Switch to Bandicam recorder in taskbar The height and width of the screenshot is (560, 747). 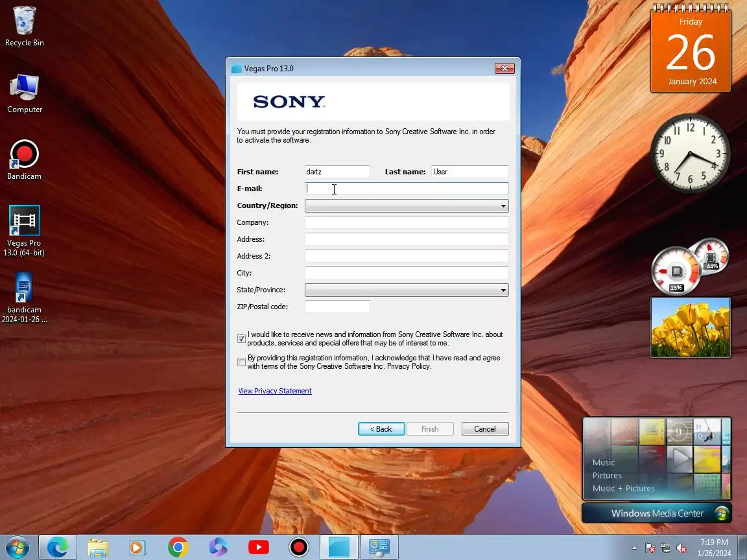point(299,547)
